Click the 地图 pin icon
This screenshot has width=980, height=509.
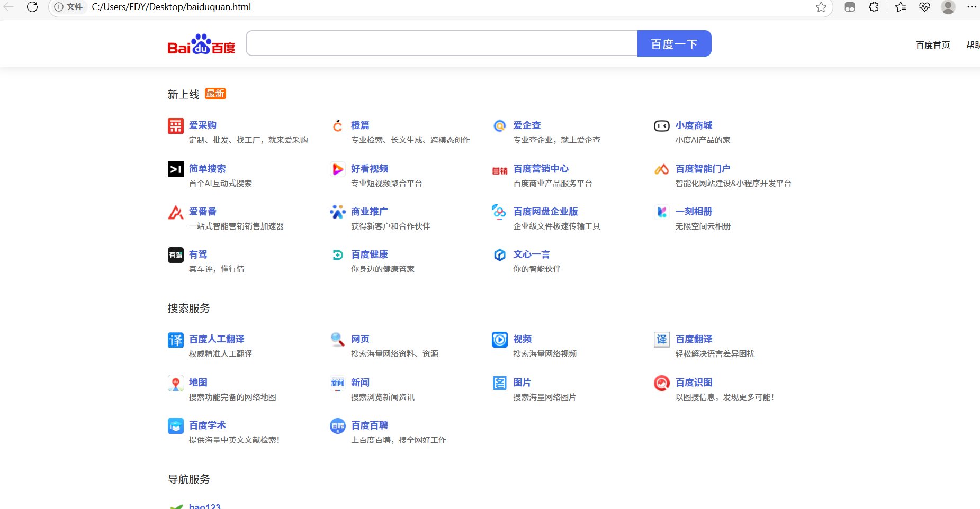(176, 383)
